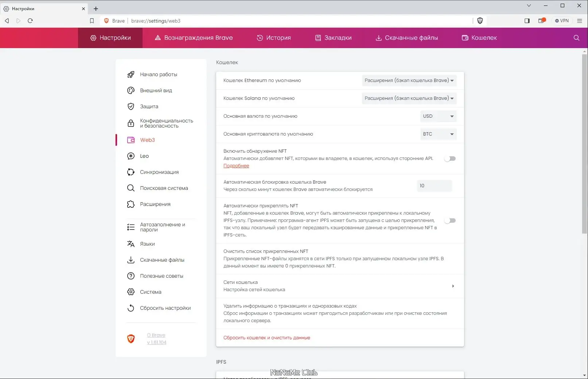Toggle the browser sidebar panel

click(527, 21)
